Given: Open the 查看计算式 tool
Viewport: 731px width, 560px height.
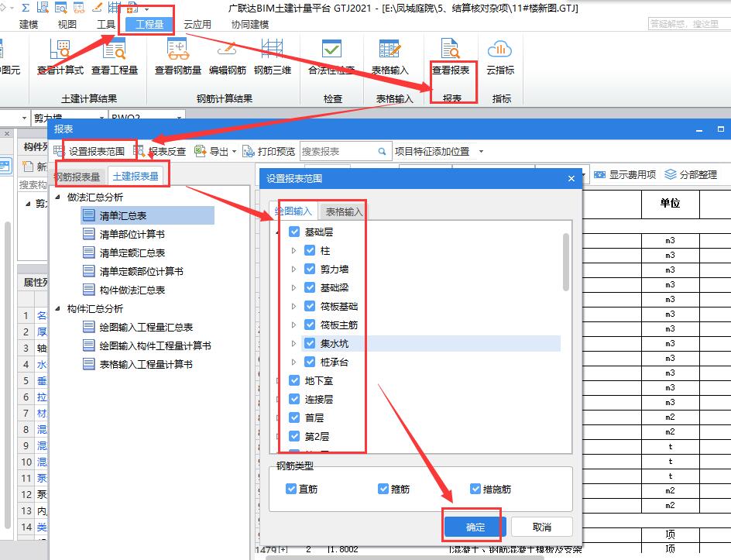Looking at the screenshot, I should click(60, 57).
